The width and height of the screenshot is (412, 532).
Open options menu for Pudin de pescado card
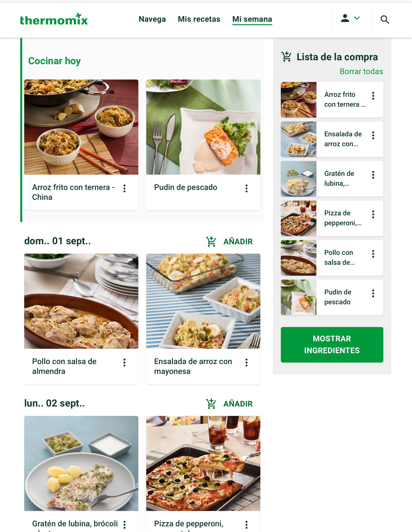point(246,188)
